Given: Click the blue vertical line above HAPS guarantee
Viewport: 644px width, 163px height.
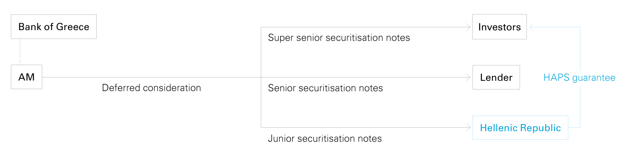Looking at the screenshot, I should 580,48.
